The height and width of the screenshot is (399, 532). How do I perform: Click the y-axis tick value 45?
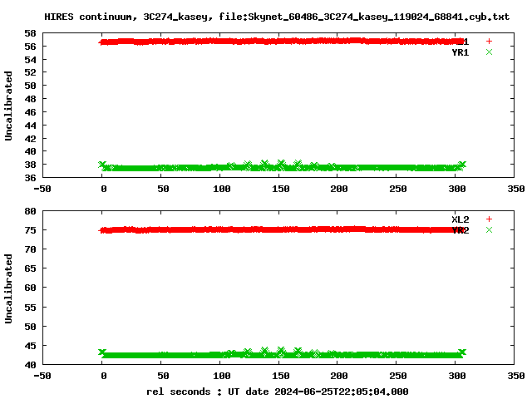point(30,346)
